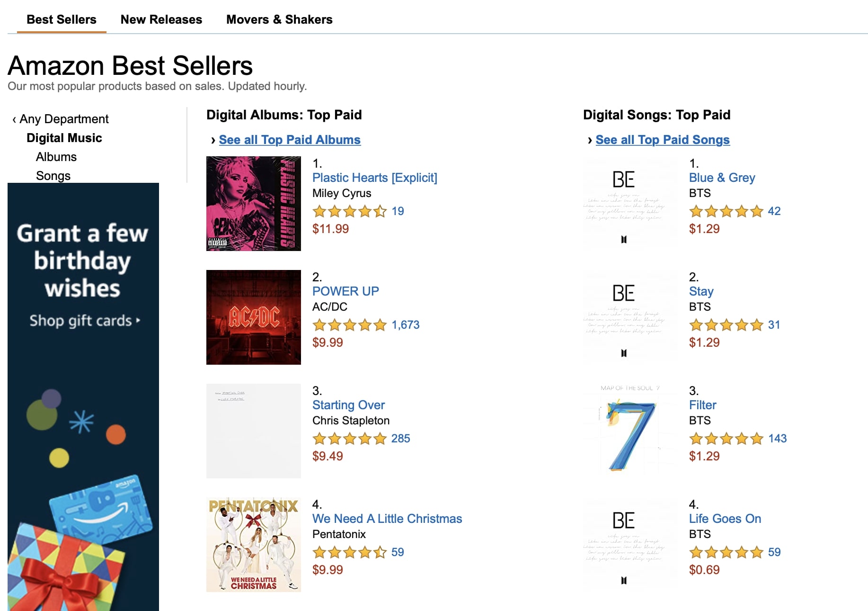The image size is (868, 611).
Task: Open Plastic Hearts album cover thumbnail
Action: 253,204
